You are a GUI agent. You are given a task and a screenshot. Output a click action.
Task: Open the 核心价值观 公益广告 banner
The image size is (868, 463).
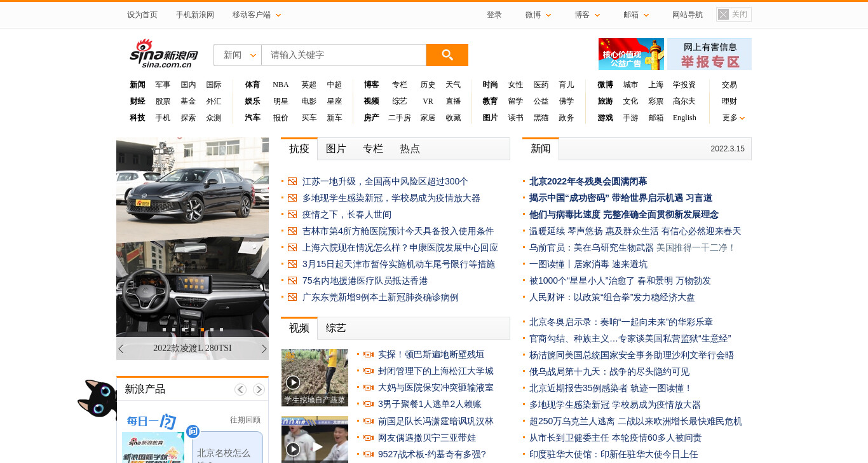pos(631,54)
